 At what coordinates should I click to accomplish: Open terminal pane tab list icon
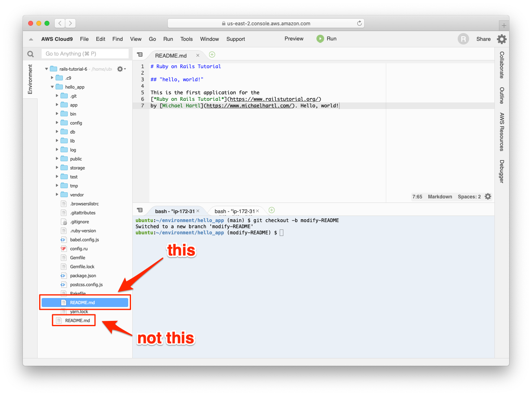coord(140,210)
